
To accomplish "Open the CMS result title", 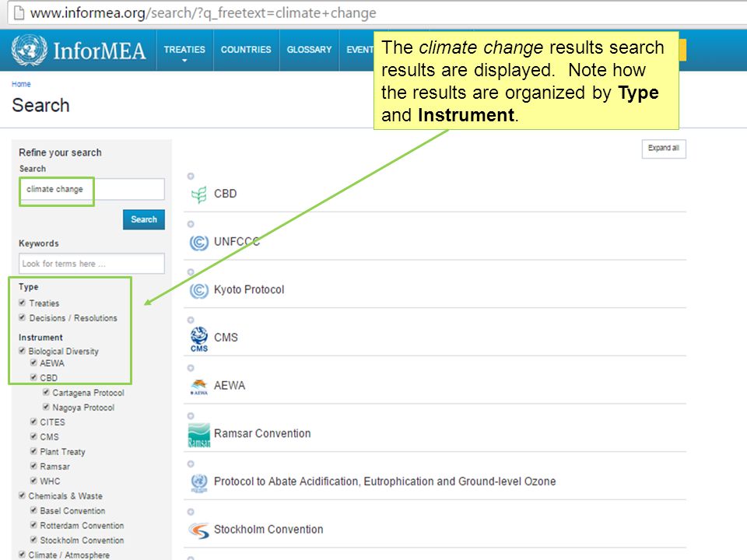I will coord(226,337).
